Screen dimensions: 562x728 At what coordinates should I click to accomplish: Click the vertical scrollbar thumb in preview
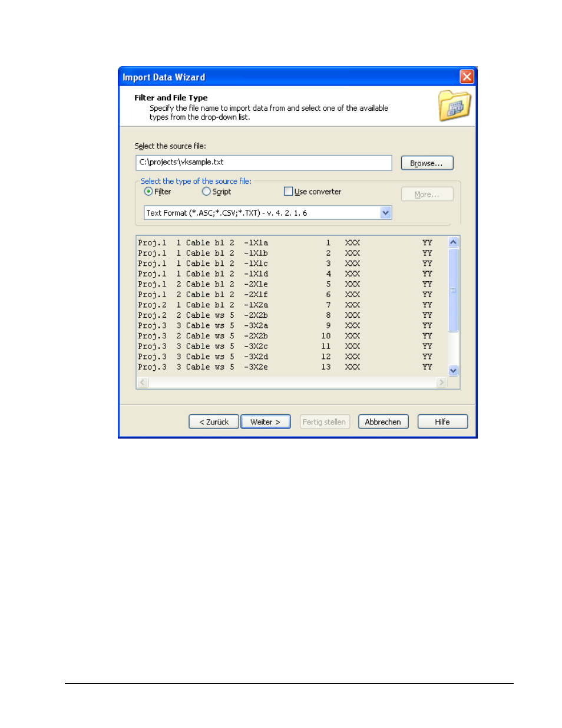click(453, 290)
